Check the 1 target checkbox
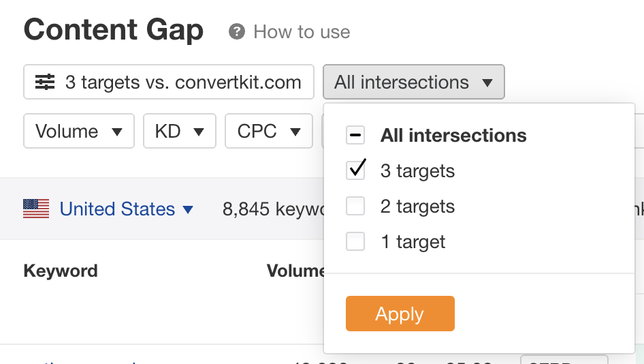This screenshot has height=364, width=644. [x=355, y=241]
